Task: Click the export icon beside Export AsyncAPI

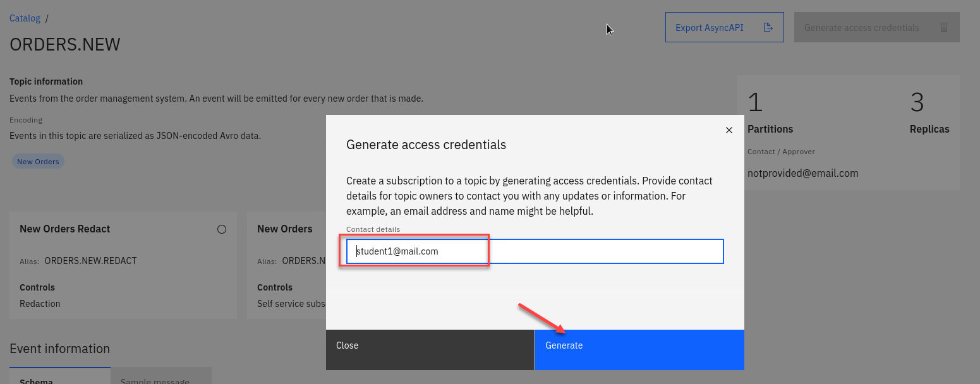Action: 768,28
